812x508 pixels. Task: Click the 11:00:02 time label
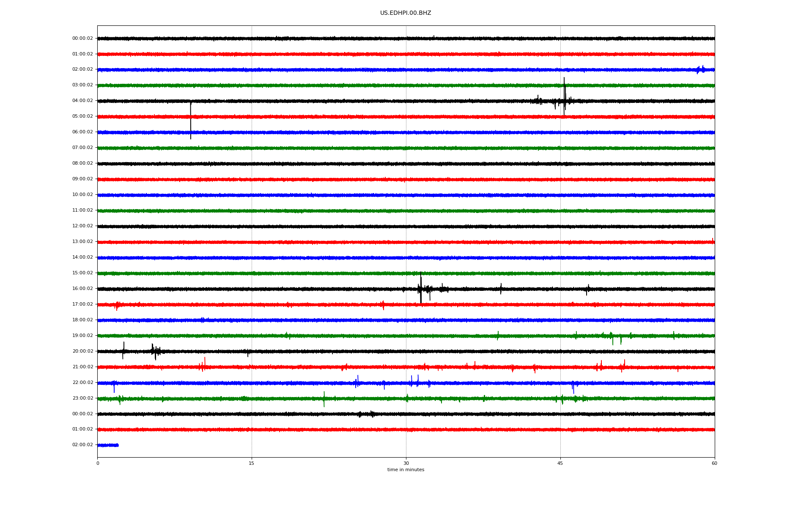click(82, 210)
